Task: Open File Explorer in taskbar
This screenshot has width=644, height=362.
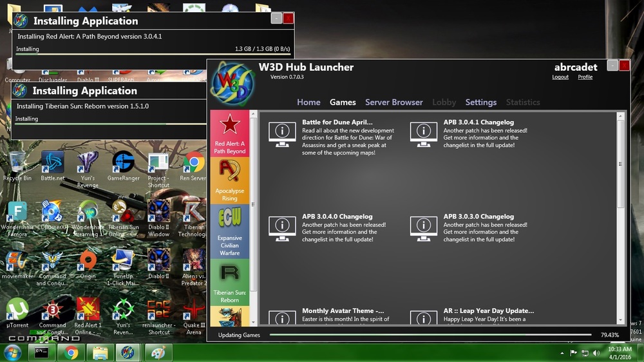Action: (100, 352)
